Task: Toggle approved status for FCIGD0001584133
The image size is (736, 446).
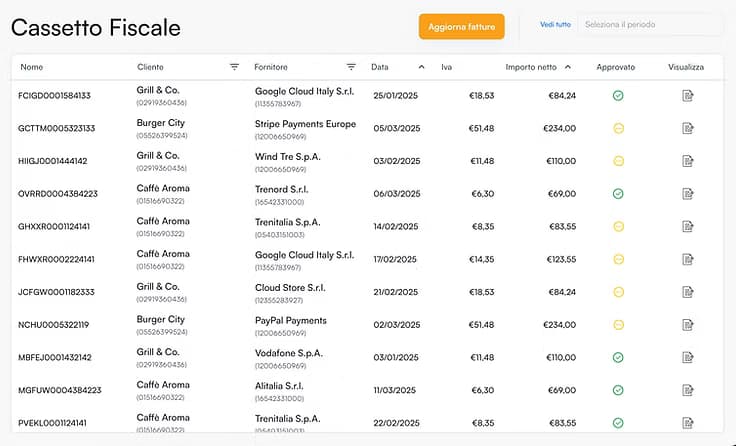Action: click(618, 96)
